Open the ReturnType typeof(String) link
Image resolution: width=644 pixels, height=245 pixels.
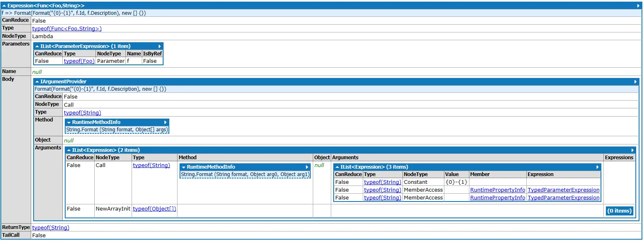51,228
